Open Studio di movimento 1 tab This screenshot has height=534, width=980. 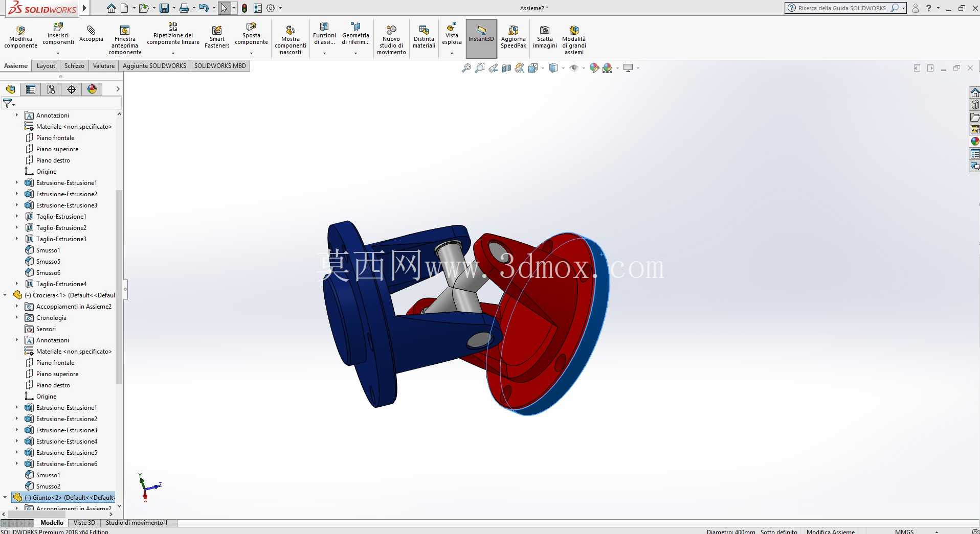[137, 523]
